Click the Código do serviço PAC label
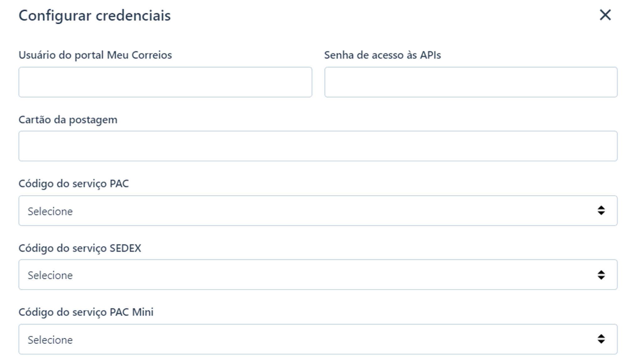This screenshot has width=627, height=364. [74, 184]
